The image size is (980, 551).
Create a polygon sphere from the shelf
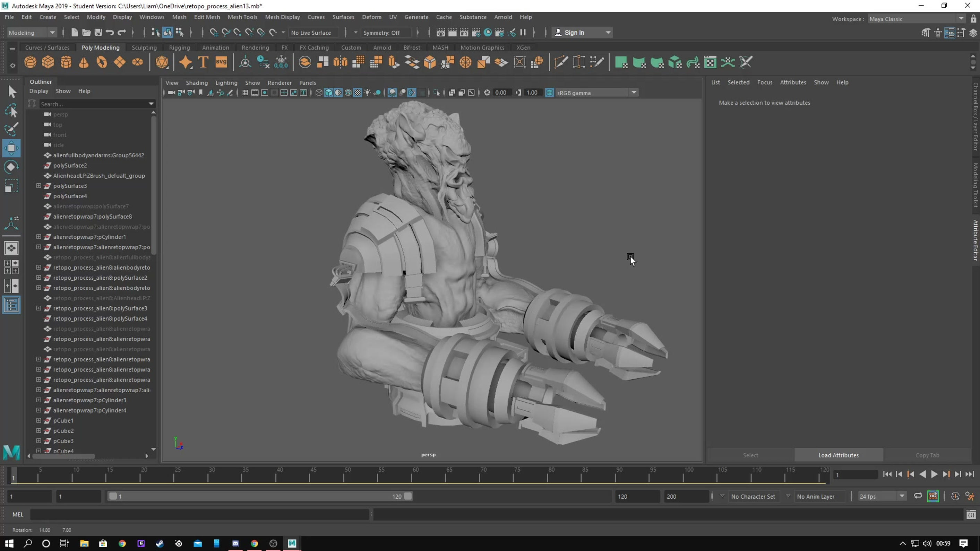coord(30,62)
